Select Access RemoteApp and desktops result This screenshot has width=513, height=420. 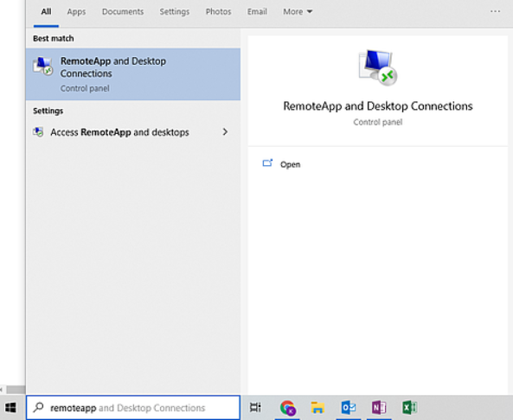pyautogui.click(x=133, y=132)
